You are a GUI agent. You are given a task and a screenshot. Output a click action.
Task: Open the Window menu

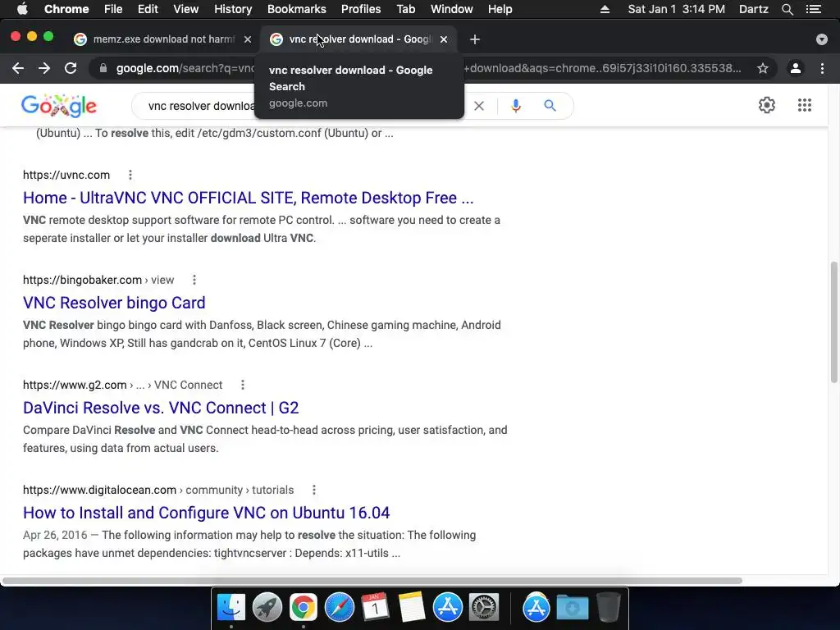point(452,9)
